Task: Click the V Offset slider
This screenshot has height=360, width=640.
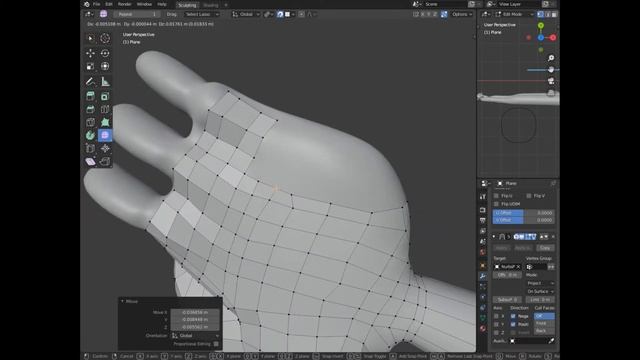Action: tap(523, 220)
